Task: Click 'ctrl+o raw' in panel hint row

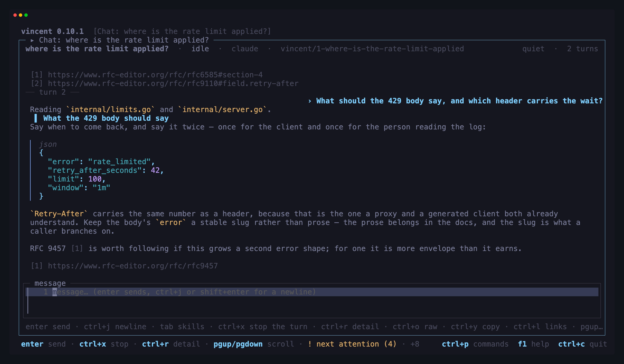Action: point(415,327)
